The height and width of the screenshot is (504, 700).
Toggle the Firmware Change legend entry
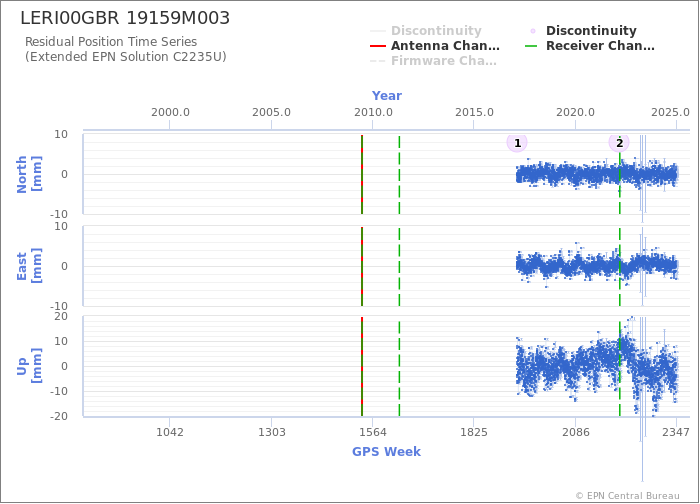433,61
